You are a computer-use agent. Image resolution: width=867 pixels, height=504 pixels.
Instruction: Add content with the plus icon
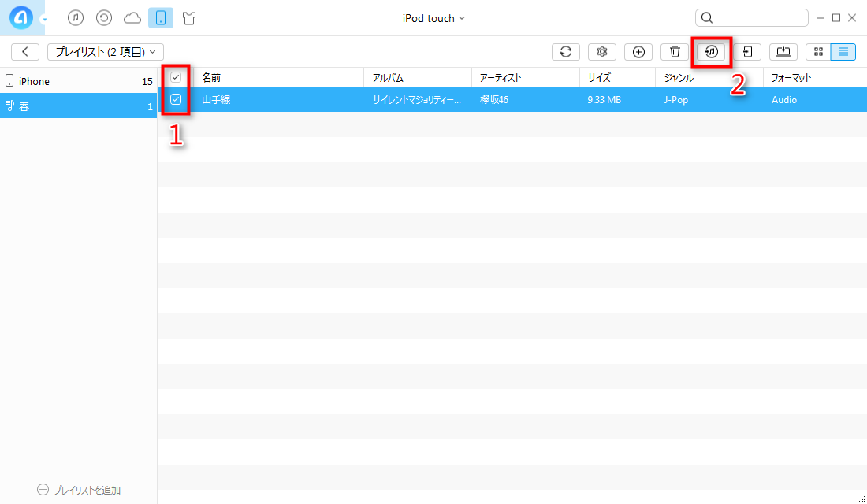(x=638, y=51)
